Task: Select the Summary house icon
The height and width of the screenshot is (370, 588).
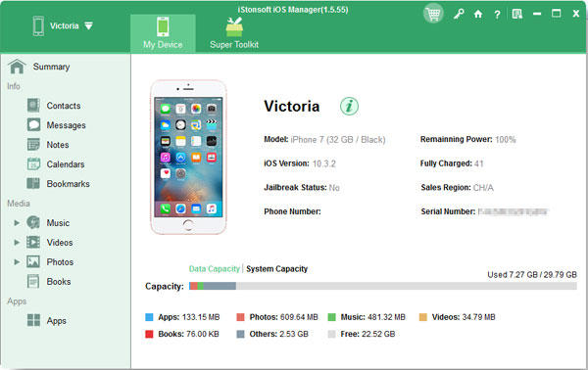Action: coord(17,67)
